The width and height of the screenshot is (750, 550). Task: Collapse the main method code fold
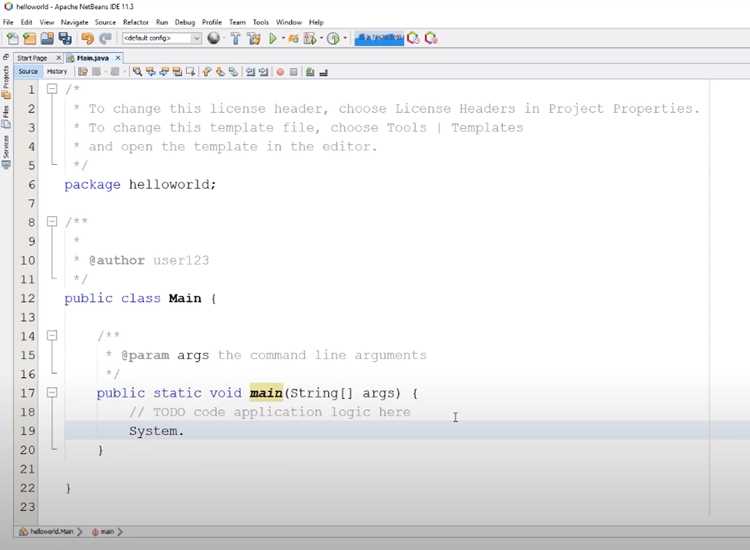[52, 393]
